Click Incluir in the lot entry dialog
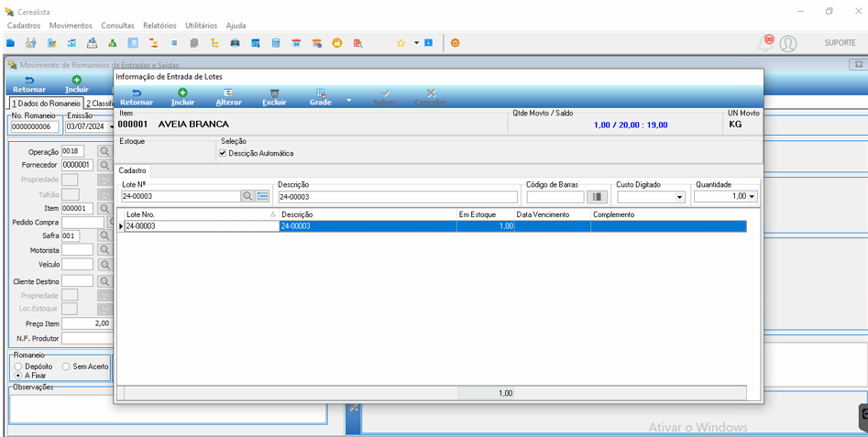Viewport: 868px width, 437px height. [182, 97]
